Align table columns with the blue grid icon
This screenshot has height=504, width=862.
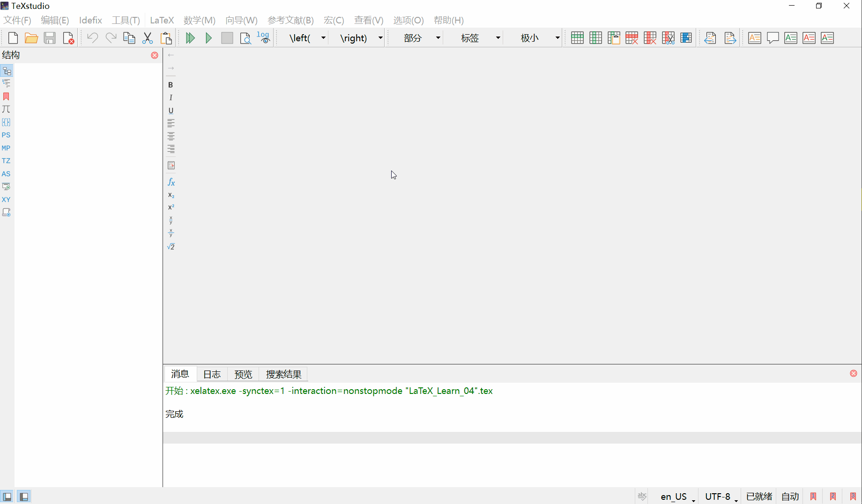coord(686,38)
